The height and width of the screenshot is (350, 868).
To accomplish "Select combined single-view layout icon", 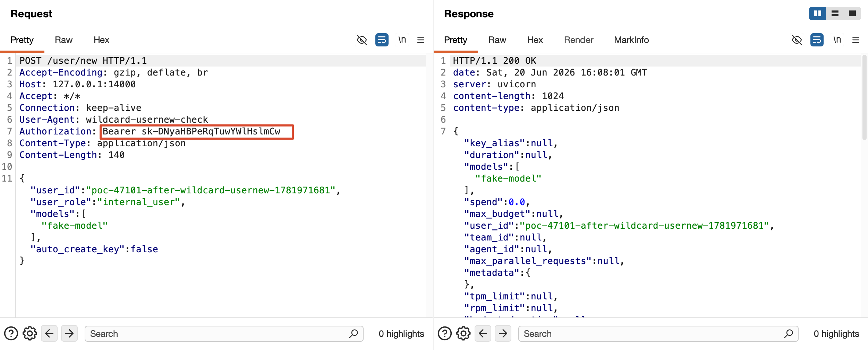I will (x=852, y=14).
